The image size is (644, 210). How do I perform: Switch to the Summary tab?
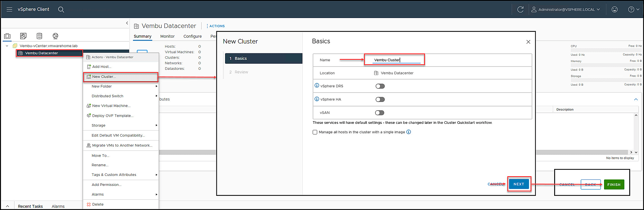[x=142, y=36]
